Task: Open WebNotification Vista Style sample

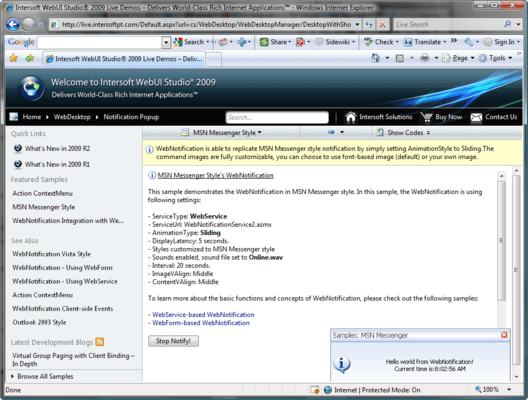Action: click(x=52, y=254)
